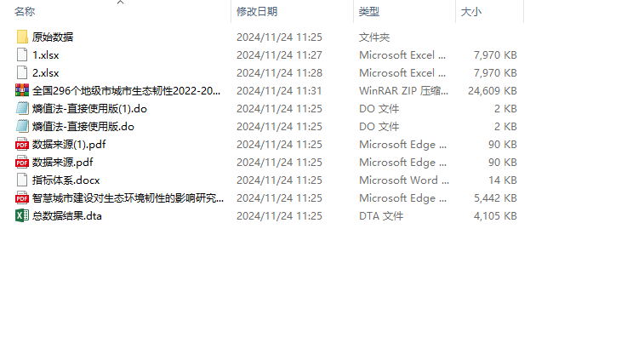Image resolution: width=644 pixels, height=349 pixels.
Task: Click the 智慧城市建设 PDF file icon
Action: point(22,197)
